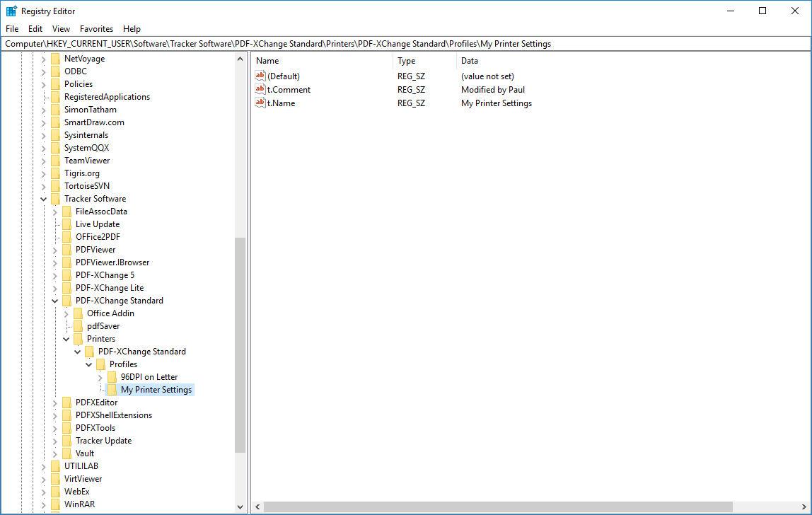Click the string value icon beside (Default)

coord(260,76)
